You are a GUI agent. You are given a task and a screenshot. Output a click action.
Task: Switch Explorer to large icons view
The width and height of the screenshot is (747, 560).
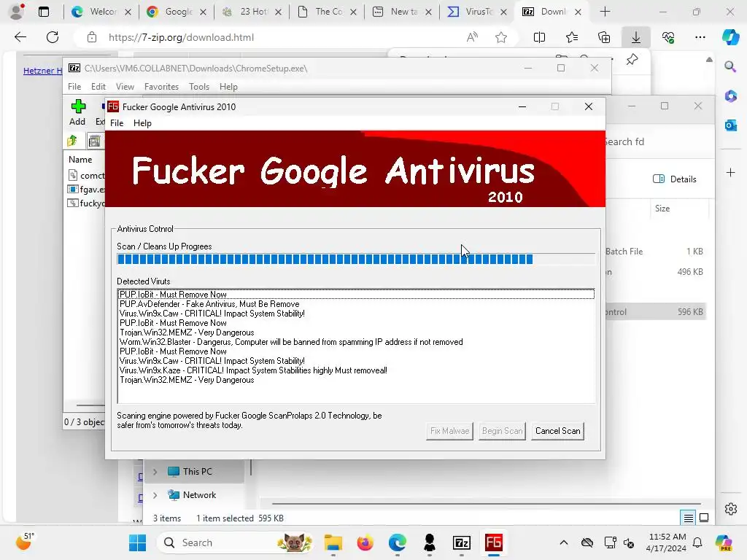[x=704, y=518]
